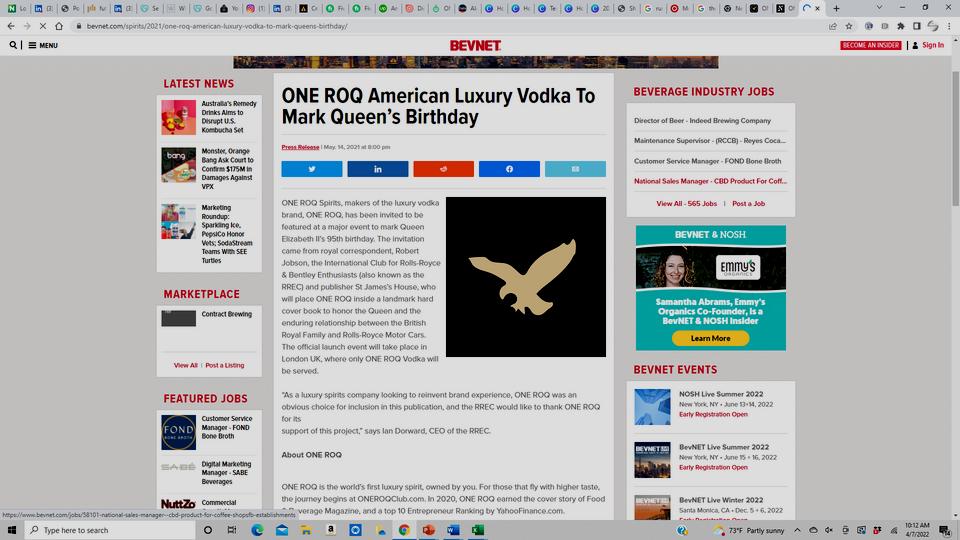Viewport: 960px width, 540px height.
Task: Open the Monster, Orange Bang news story
Action: tap(227, 168)
